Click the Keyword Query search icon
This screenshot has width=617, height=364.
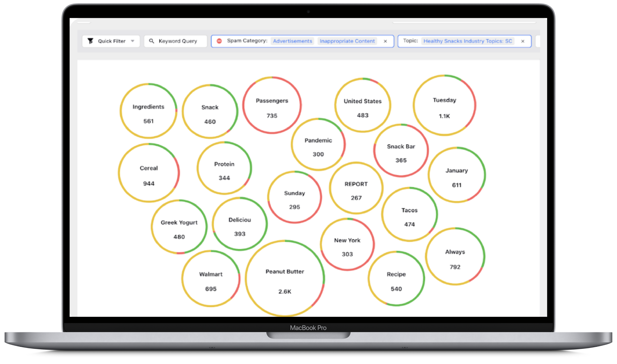point(150,41)
